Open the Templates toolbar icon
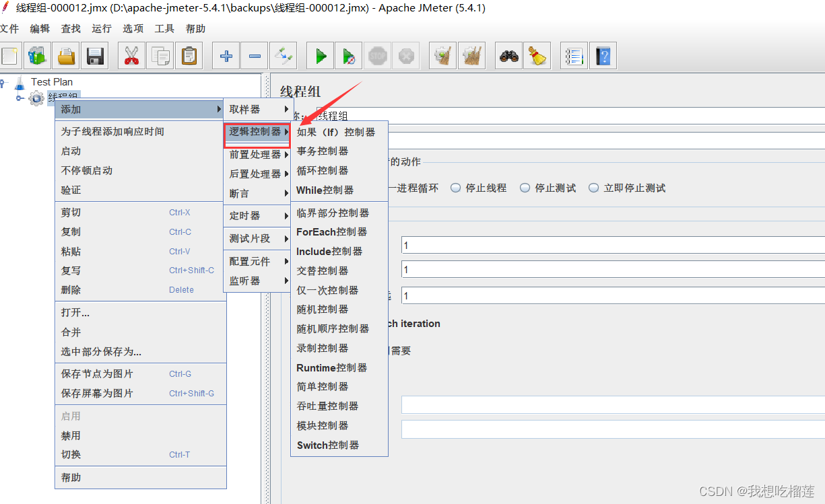 pyautogui.click(x=37, y=56)
